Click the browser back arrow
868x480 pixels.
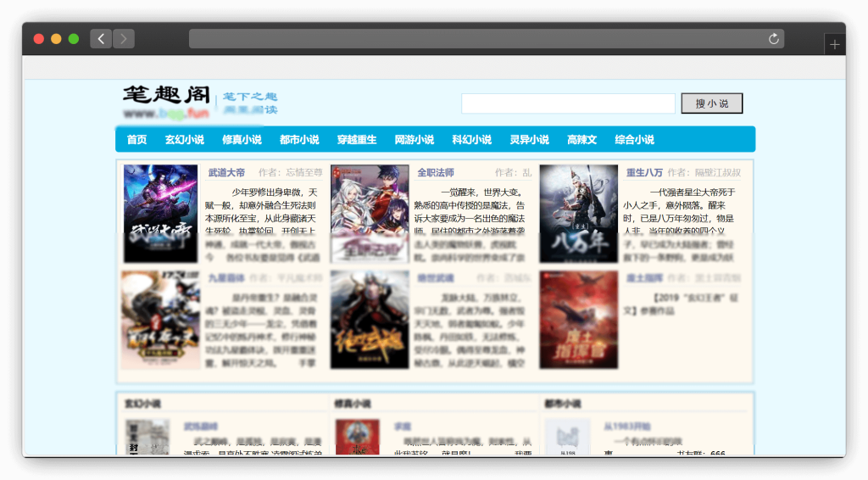[x=101, y=39]
